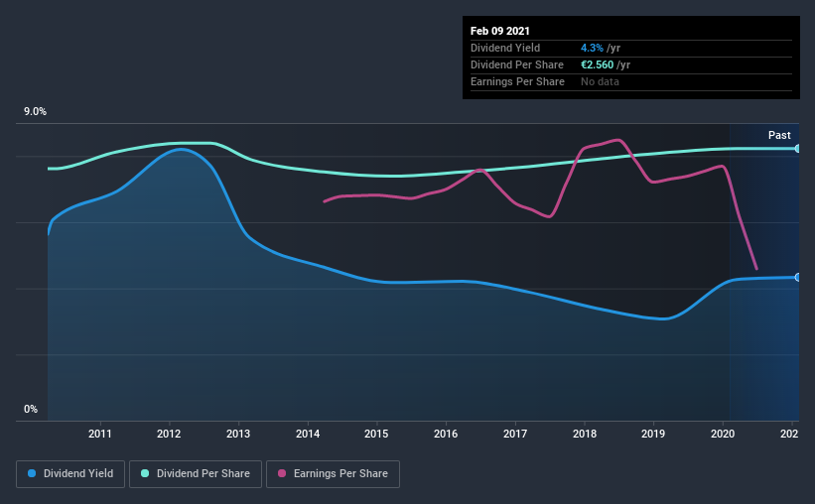Click the pink Earnings Per Share legend dot
This screenshot has height=504, width=815.
(x=282, y=473)
